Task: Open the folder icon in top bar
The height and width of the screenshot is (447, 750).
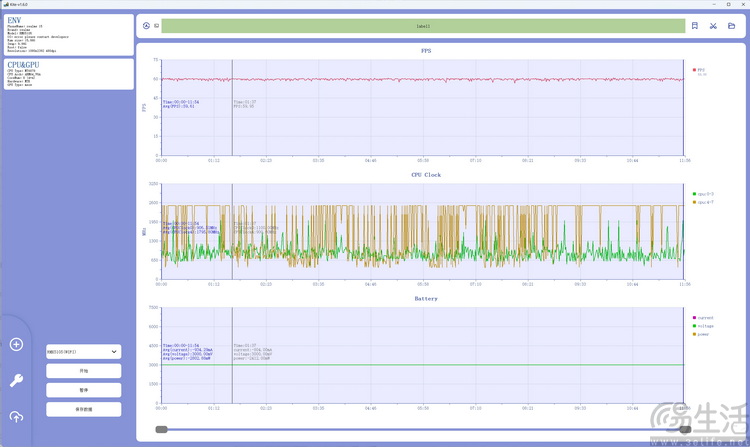Action: click(731, 26)
